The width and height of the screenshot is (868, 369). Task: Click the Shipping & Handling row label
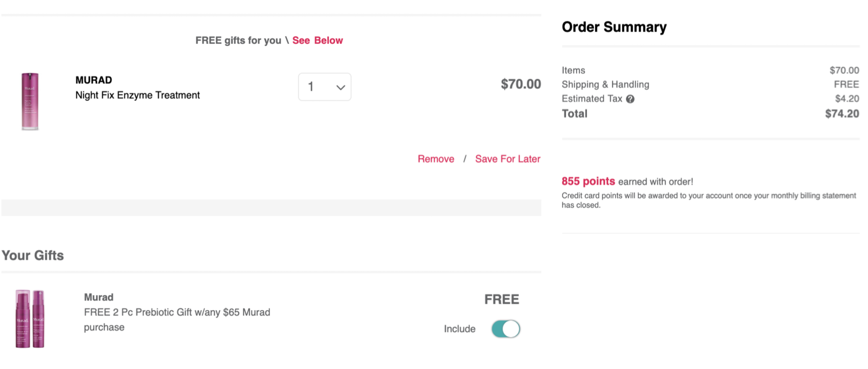(x=605, y=85)
